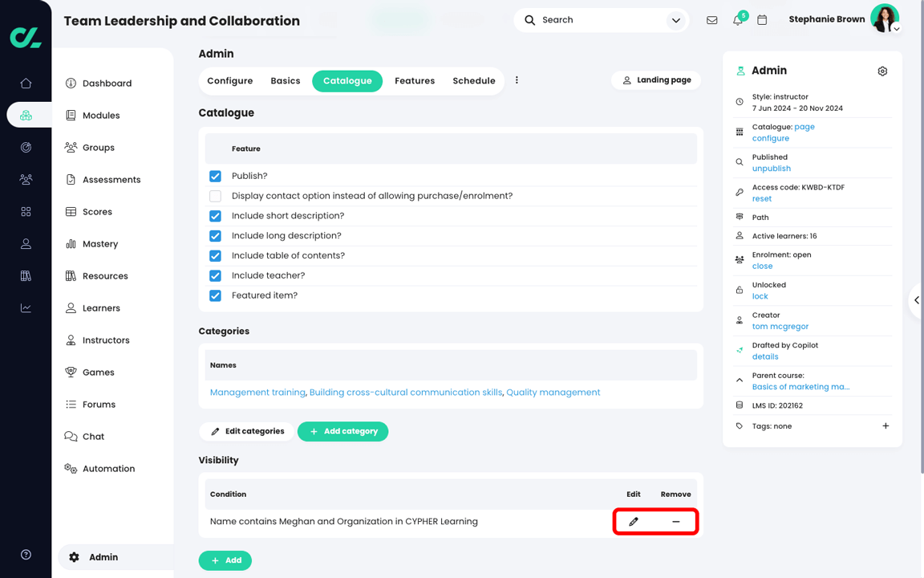The width and height of the screenshot is (924, 578).
Task: Open the notifications bell
Action: (738, 20)
